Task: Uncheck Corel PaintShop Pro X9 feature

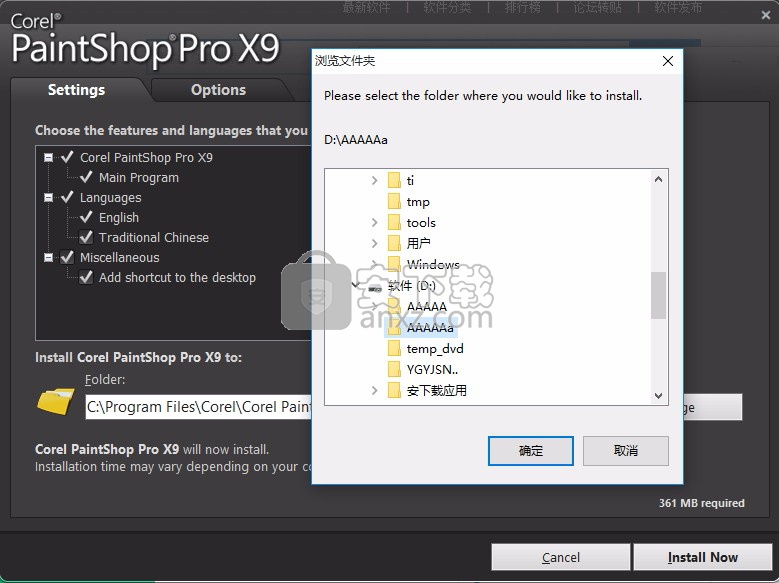Action: click(67, 157)
